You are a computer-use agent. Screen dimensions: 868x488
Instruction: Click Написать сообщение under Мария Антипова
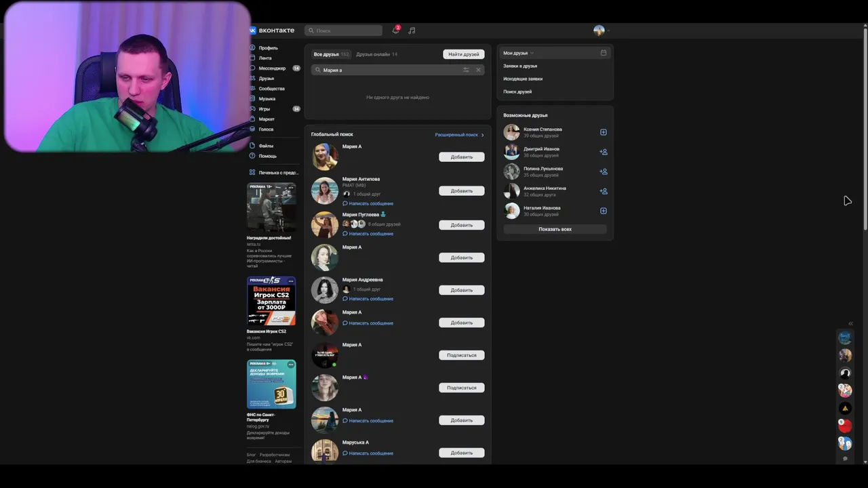tap(368, 203)
